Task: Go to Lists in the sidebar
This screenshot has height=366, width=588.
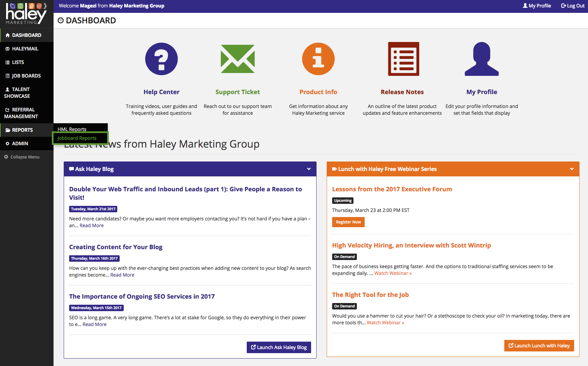Action: point(27,62)
